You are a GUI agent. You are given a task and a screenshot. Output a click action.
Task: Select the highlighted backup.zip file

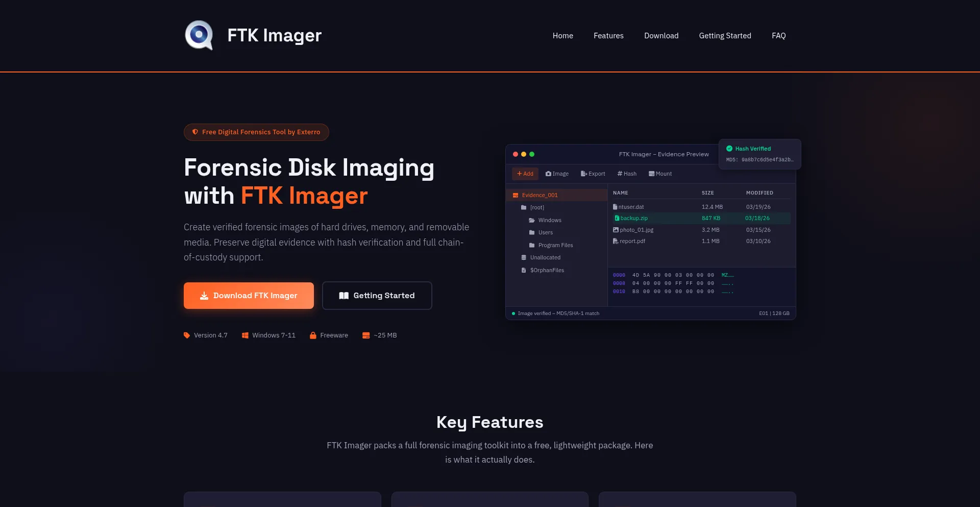click(701, 218)
